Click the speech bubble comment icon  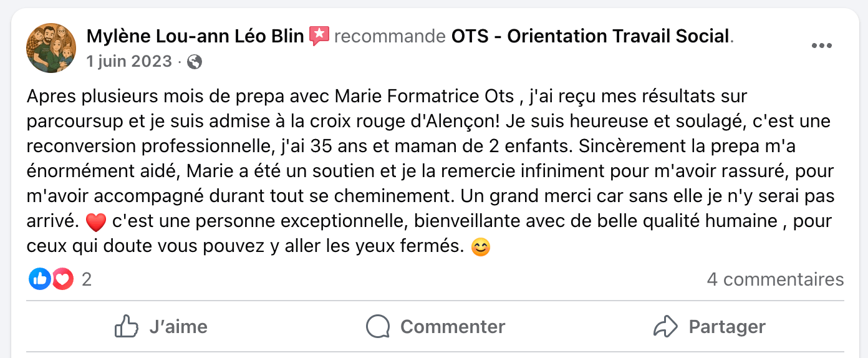tap(379, 326)
